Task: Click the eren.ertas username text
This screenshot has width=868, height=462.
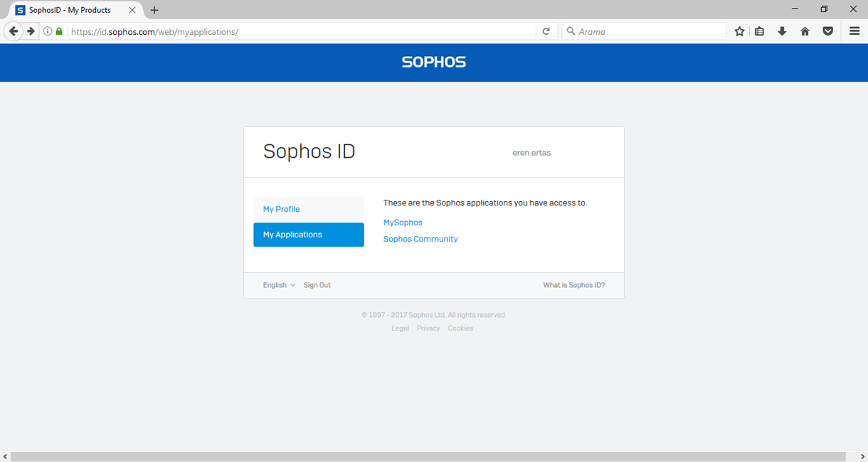Action: click(531, 153)
